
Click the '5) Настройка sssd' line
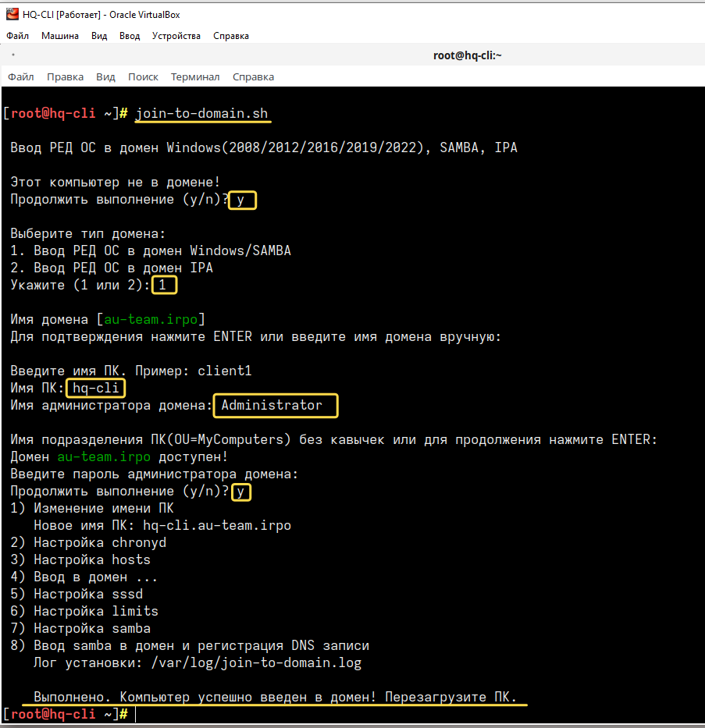pyautogui.click(x=77, y=595)
